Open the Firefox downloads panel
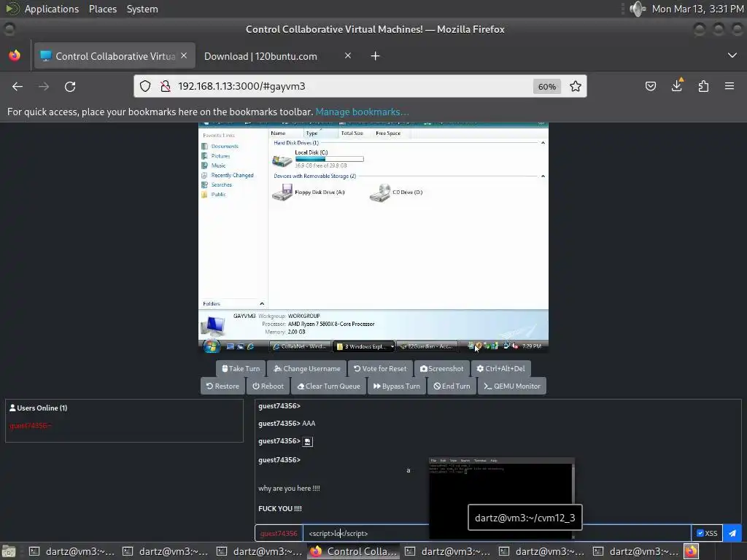 (677, 85)
